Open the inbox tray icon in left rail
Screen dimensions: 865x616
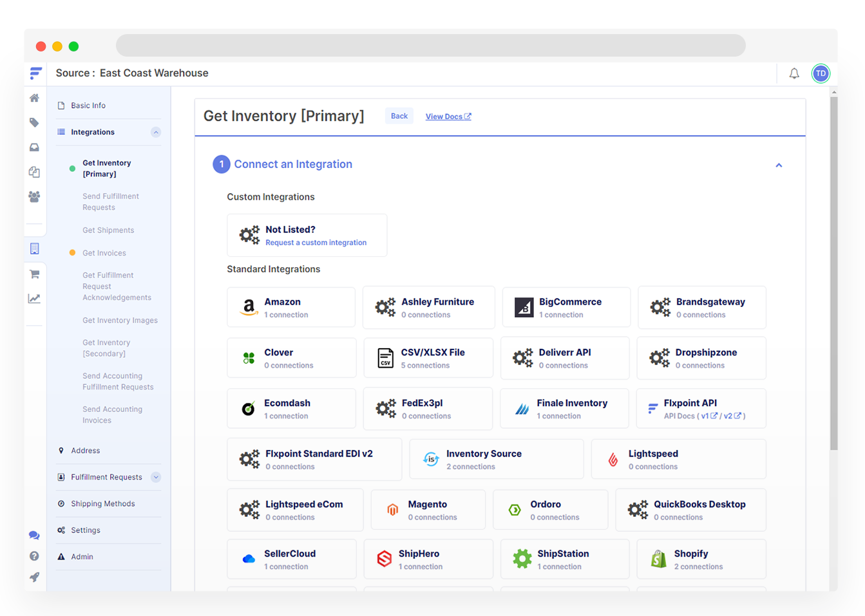pos(34,147)
